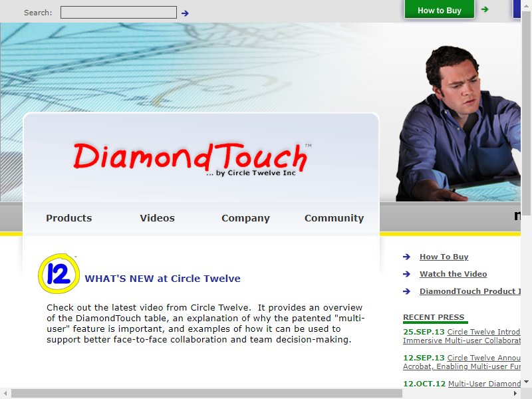Click the horizontal scrollbar thumb
532x399 pixels.
pyautogui.click(x=206, y=394)
